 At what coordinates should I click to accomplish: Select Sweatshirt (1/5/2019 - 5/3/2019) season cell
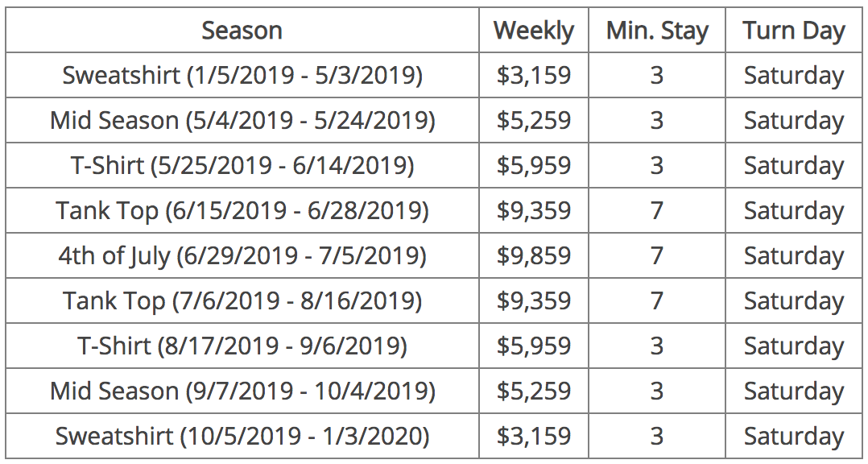(242, 75)
